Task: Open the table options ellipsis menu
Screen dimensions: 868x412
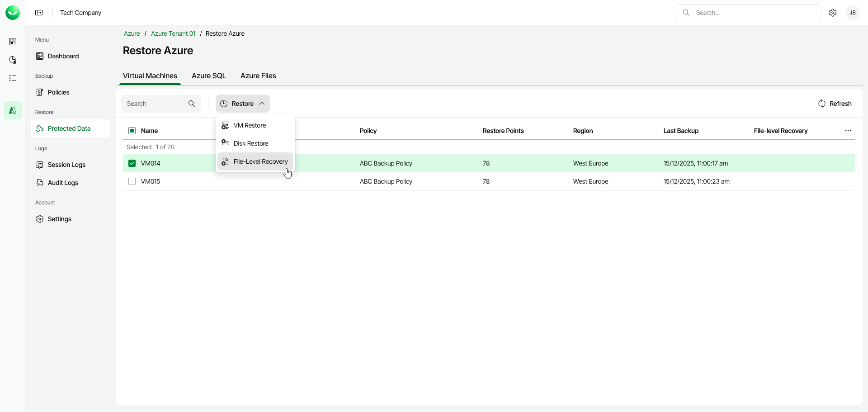Action: click(848, 131)
